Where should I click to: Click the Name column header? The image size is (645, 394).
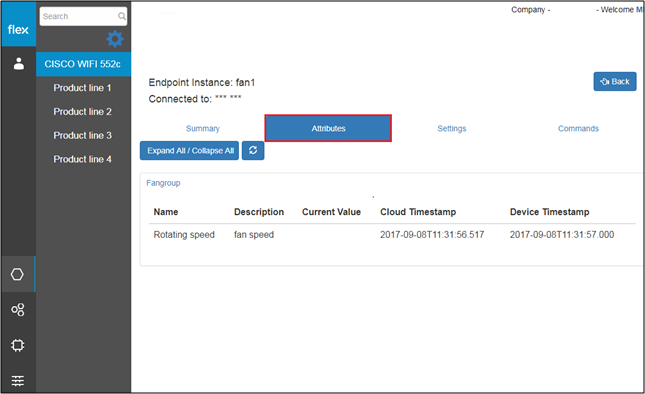(166, 212)
